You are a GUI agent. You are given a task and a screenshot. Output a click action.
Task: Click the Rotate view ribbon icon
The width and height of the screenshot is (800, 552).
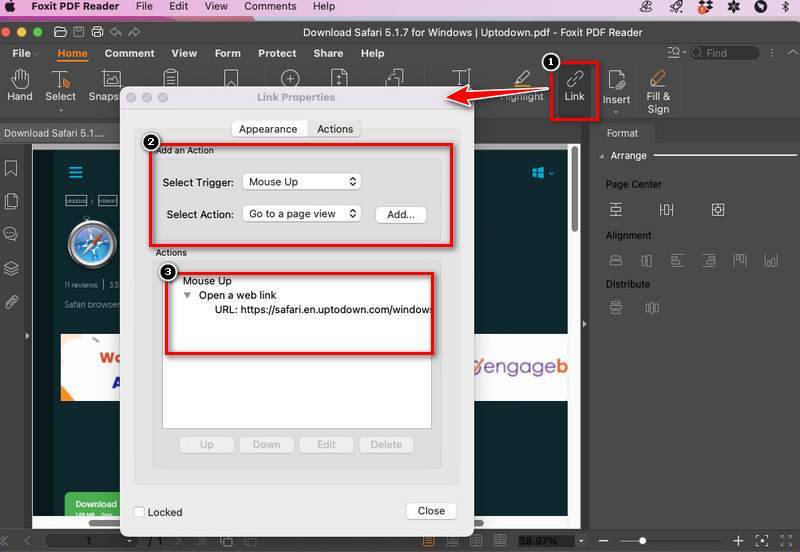395,78
